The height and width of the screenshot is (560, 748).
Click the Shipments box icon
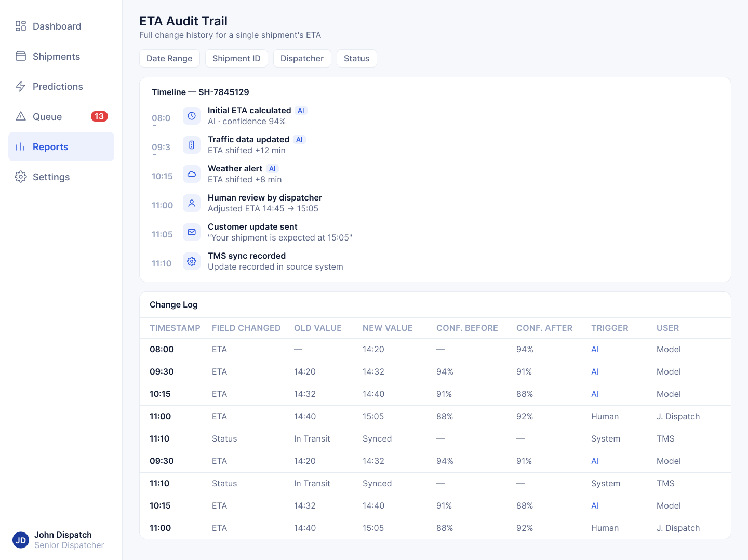point(21,56)
